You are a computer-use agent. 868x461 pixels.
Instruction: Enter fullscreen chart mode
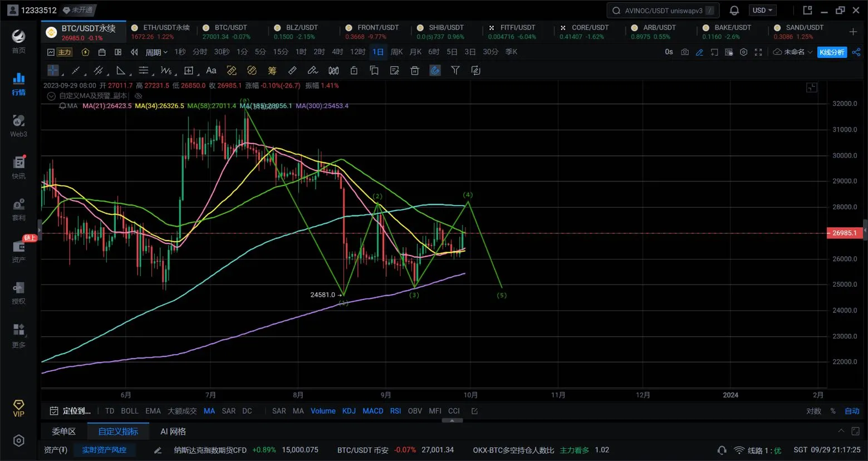coord(758,52)
